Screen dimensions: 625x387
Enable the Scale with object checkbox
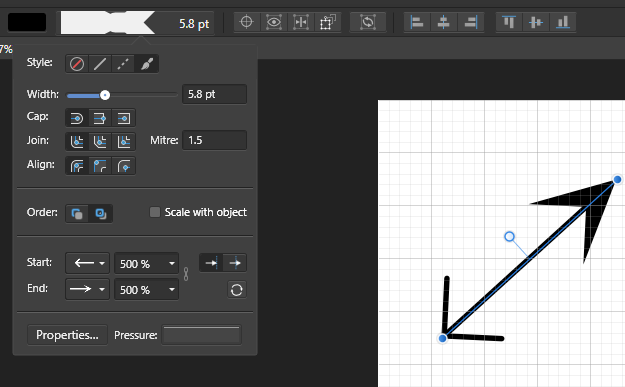point(155,212)
